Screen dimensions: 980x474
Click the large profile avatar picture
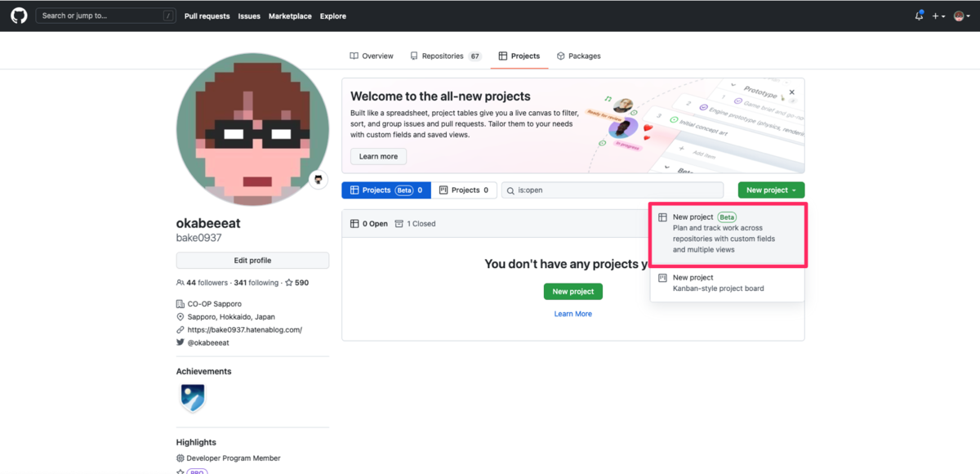point(252,129)
